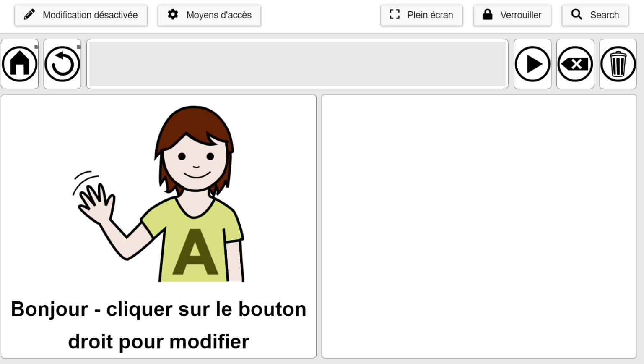Enable editing via Modification désactivée

tap(81, 15)
